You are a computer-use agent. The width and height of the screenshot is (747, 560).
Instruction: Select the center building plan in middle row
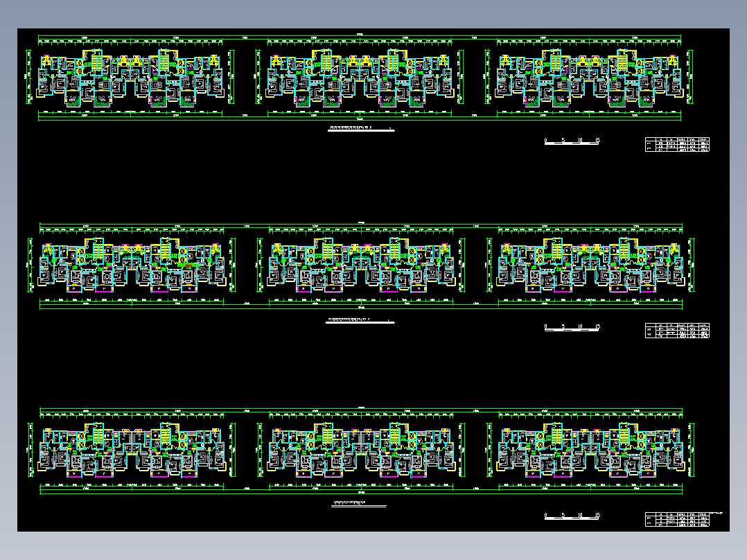361,265
